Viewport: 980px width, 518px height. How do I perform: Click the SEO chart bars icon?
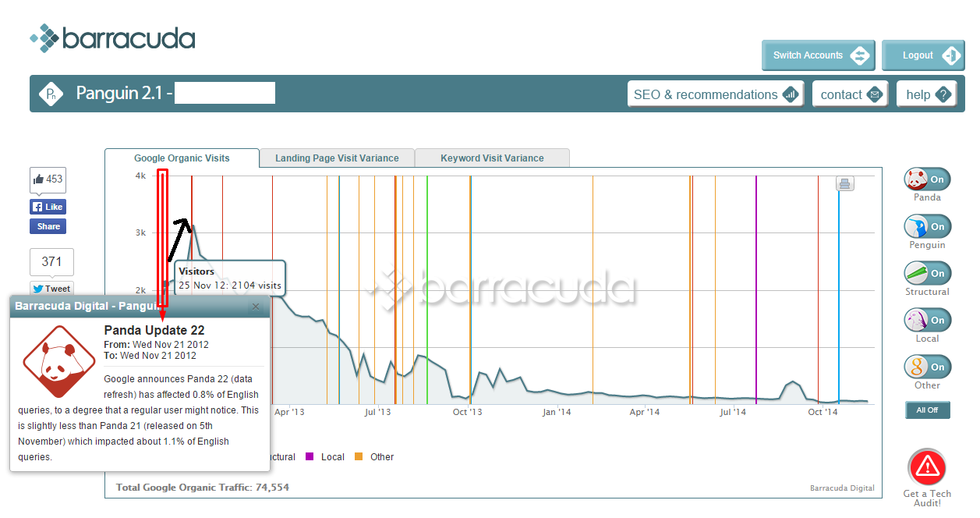click(791, 94)
